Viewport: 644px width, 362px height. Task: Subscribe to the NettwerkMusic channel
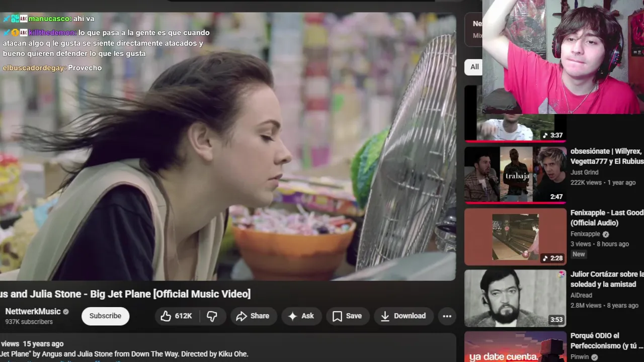click(105, 316)
